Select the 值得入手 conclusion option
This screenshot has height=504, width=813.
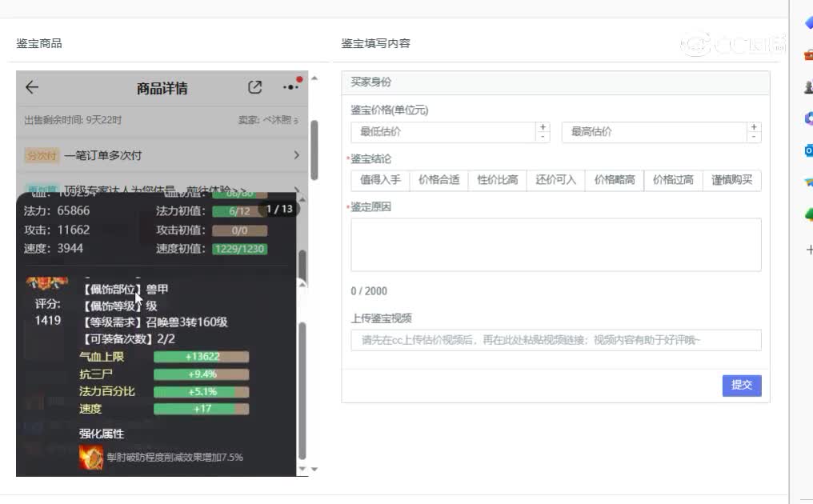click(380, 180)
